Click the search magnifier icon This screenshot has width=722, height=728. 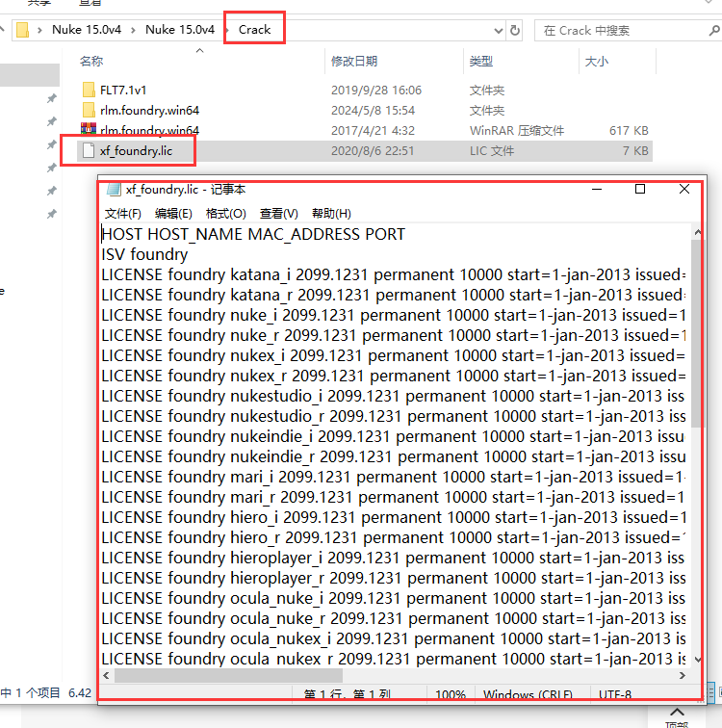coord(714,31)
